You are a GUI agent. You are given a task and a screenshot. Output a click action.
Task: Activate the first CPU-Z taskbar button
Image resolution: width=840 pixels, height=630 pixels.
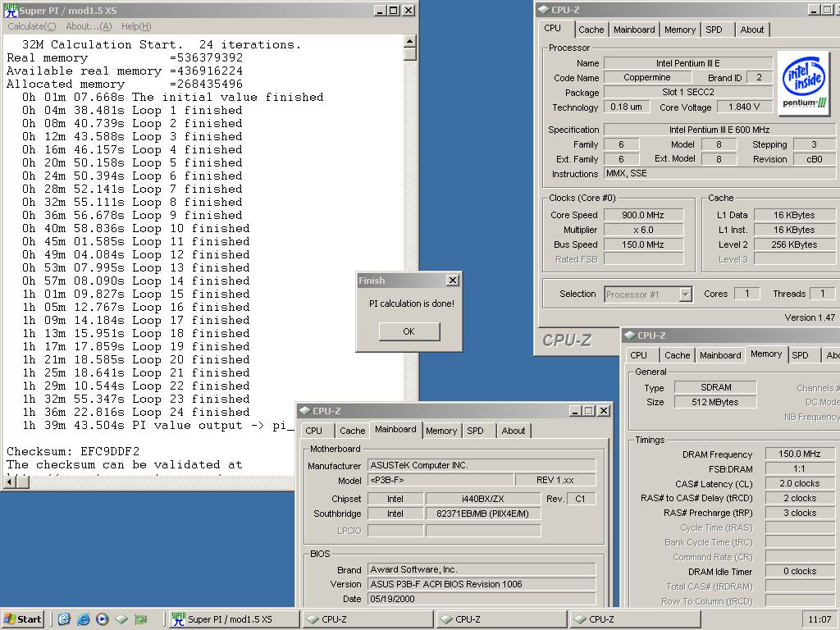click(x=367, y=619)
